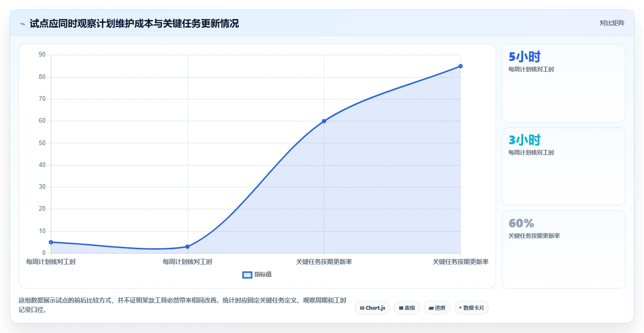
Task: Click the 3小时 stat card value
Action: tap(525, 140)
